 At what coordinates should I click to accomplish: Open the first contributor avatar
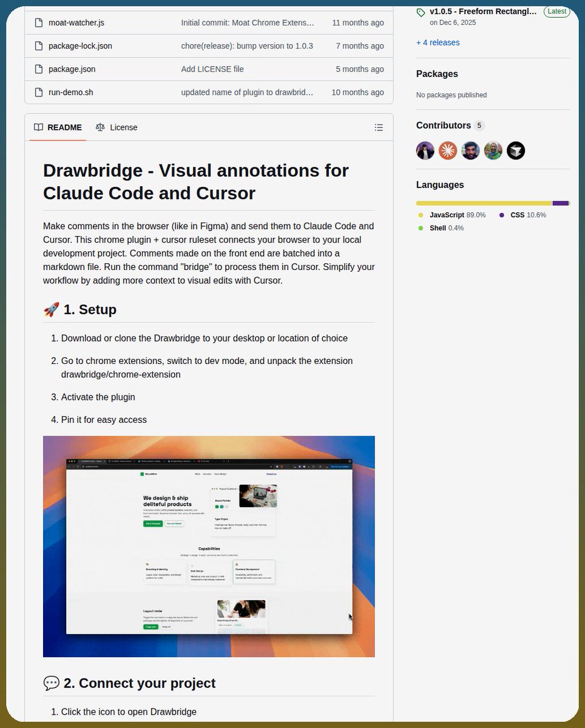[x=425, y=150]
